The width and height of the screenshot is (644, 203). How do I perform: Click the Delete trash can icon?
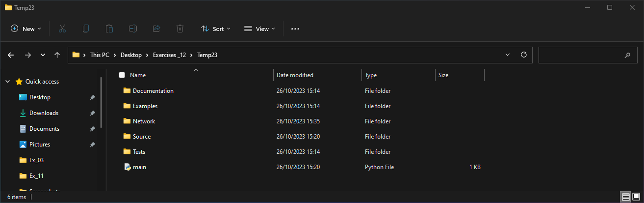pos(180,29)
